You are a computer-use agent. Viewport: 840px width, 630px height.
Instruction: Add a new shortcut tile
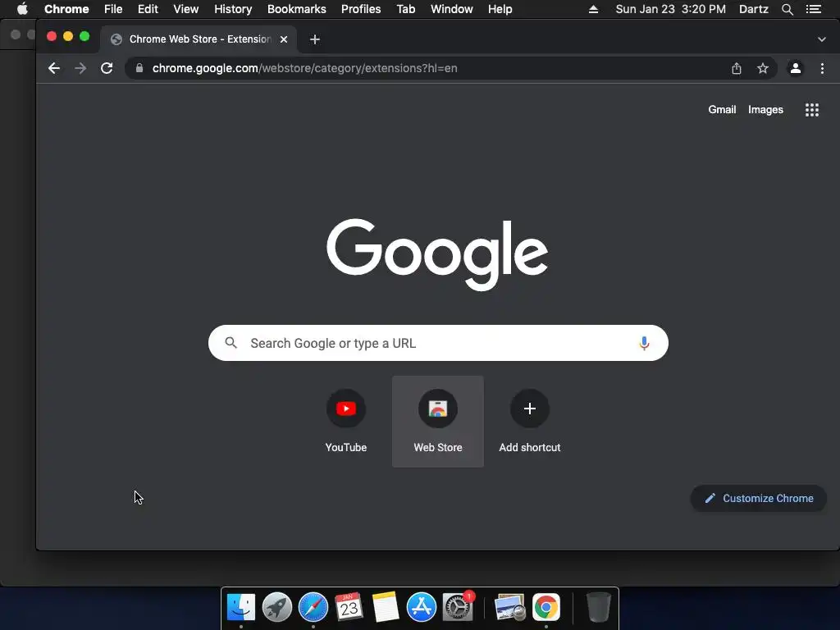(530, 422)
